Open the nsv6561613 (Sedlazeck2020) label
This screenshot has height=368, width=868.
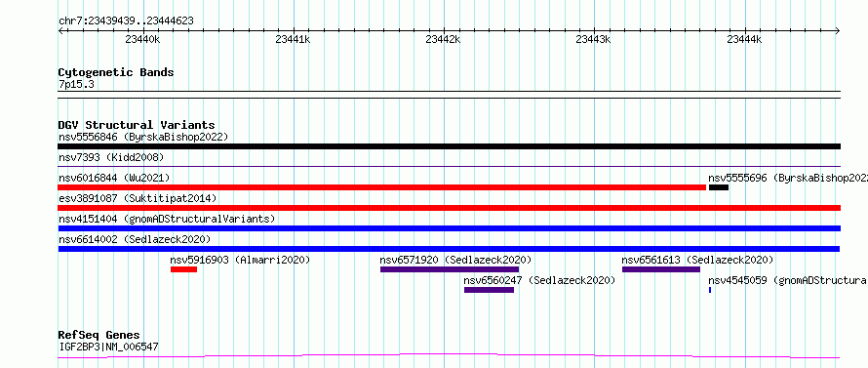click(697, 260)
